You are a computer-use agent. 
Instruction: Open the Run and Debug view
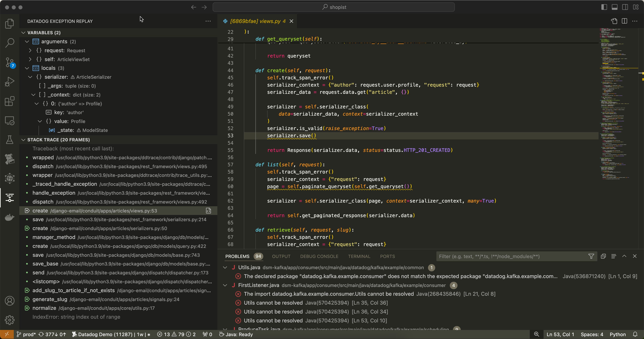[10, 81]
